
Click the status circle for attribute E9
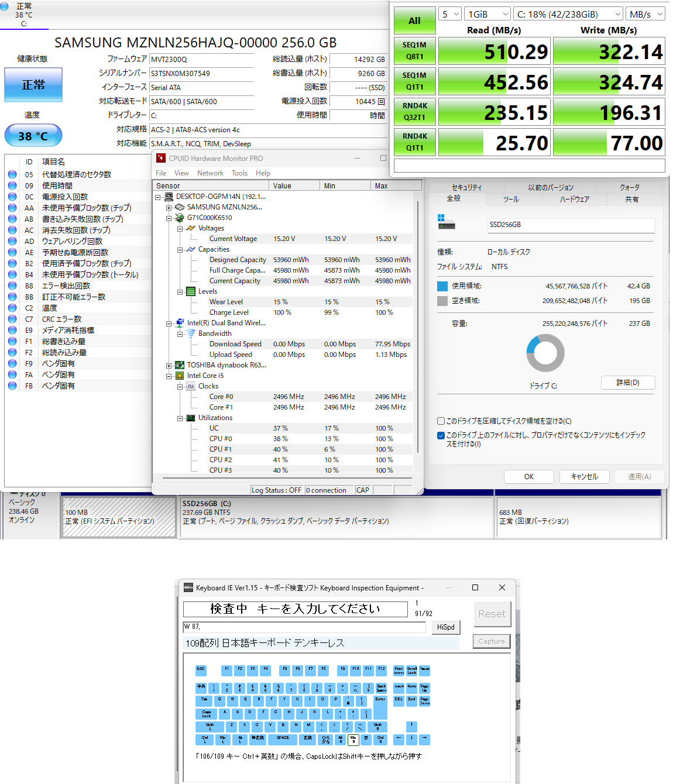12,330
